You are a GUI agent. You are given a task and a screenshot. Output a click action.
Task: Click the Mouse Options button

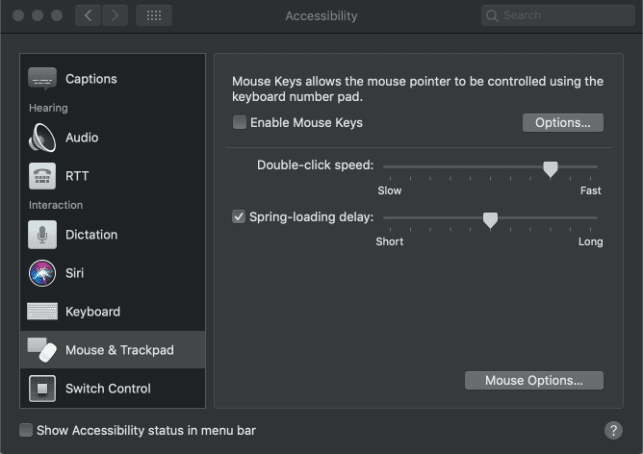pos(534,381)
